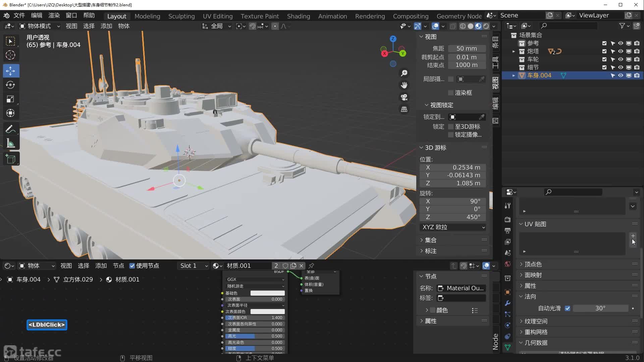Open the XYZ 欧拉 rotation mode dropdown
The width and height of the screenshot is (644, 362).
click(453, 227)
